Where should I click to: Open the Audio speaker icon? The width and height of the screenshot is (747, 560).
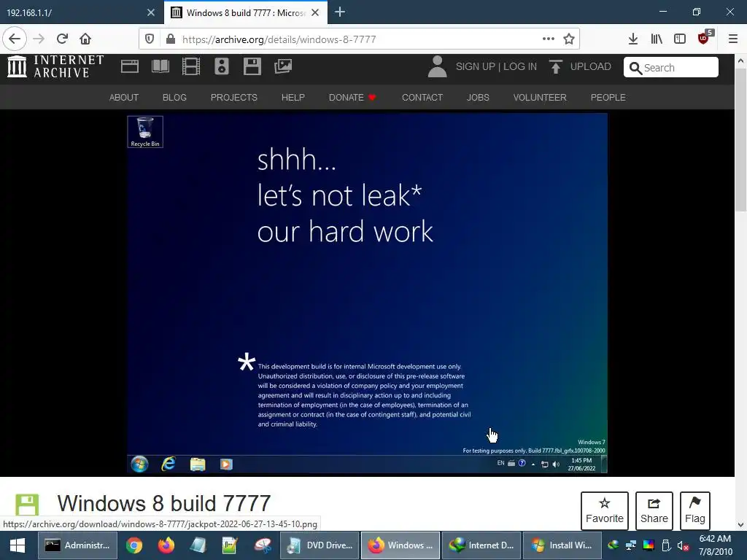point(222,66)
